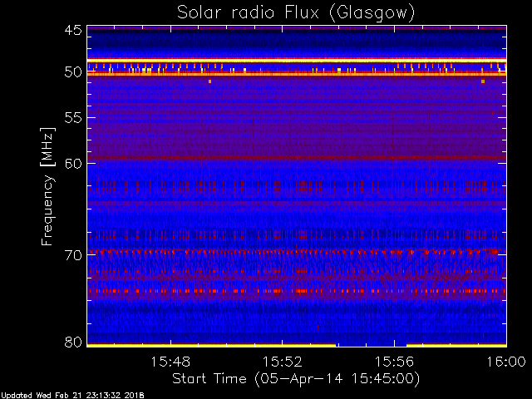Click the 15:52 time tick label
Screen dimensions: 532x399
point(283,362)
